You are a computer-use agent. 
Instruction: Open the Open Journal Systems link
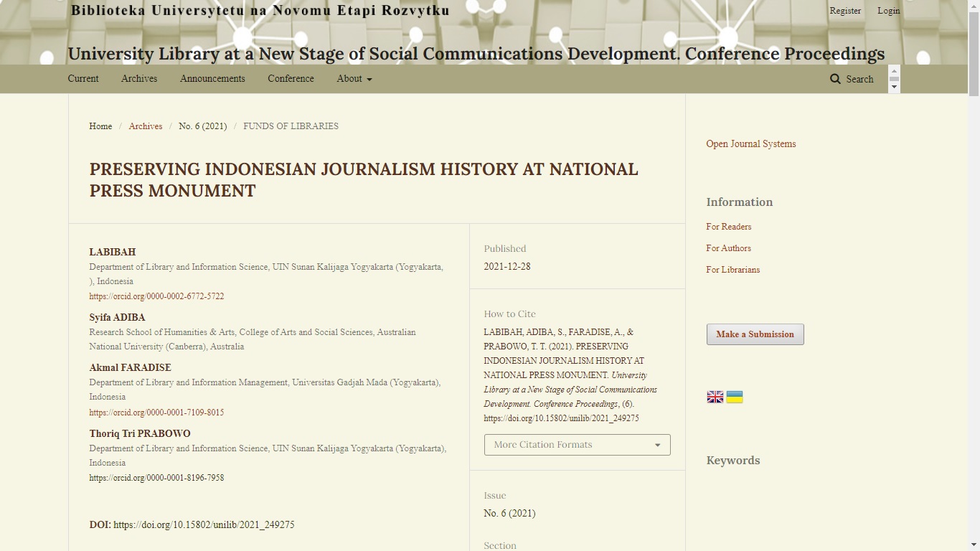tap(751, 144)
